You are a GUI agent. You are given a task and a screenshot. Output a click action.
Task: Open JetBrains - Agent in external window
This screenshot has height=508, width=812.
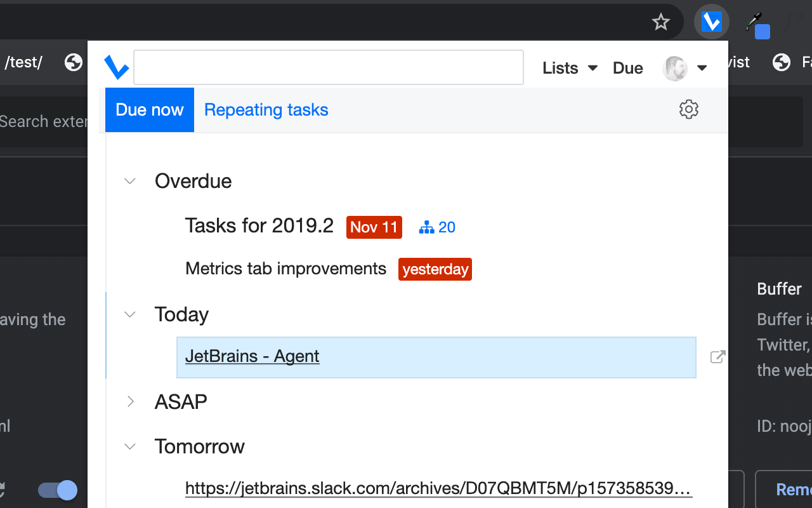coord(717,357)
